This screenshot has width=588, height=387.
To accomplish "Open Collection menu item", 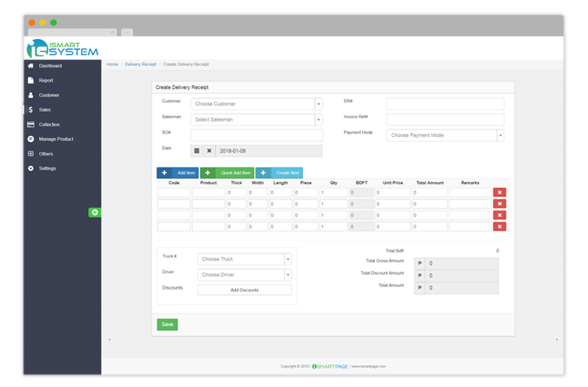I will click(x=49, y=124).
